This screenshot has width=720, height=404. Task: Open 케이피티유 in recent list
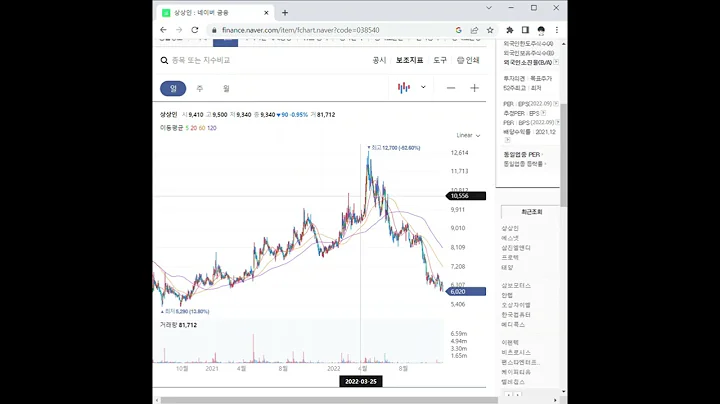click(x=516, y=372)
